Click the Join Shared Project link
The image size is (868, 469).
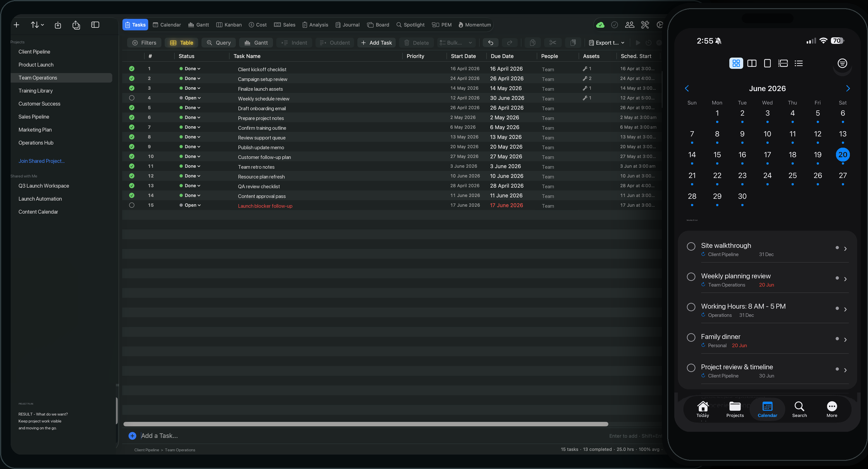coord(41,161)
